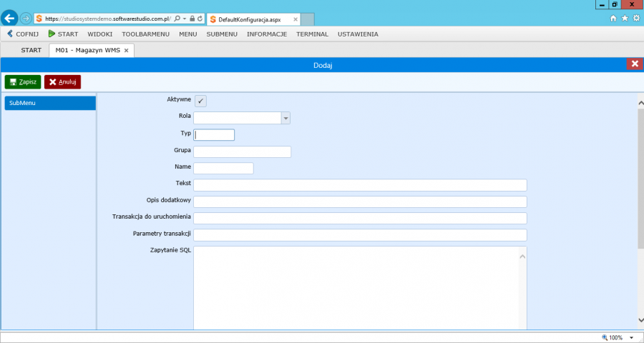The image size is (644, 343).
Task: Click the Typ input field
Action: coord(214,135)
